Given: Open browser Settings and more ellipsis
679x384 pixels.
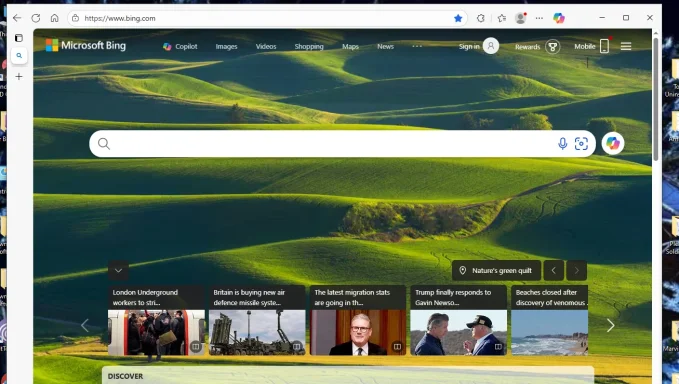Looking at the screenshot, I should click(539, 18).
